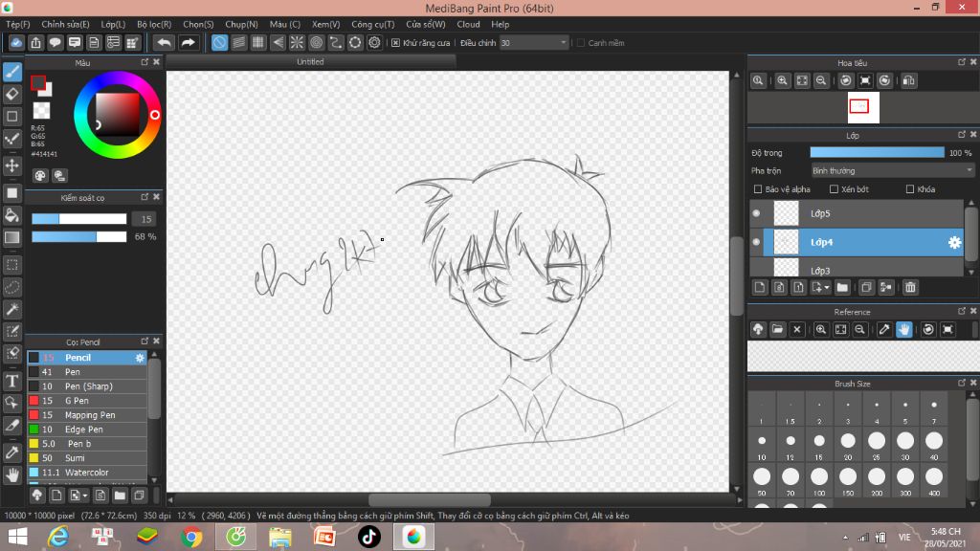Viewport: 980px width, 551px height.
Task: Select the Gradient tool
Action: tap(12, 237)
